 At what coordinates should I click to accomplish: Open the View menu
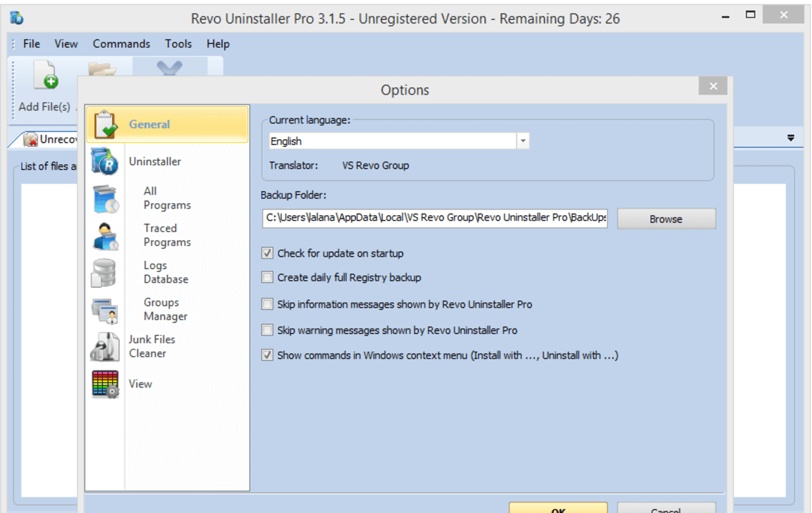66,44
